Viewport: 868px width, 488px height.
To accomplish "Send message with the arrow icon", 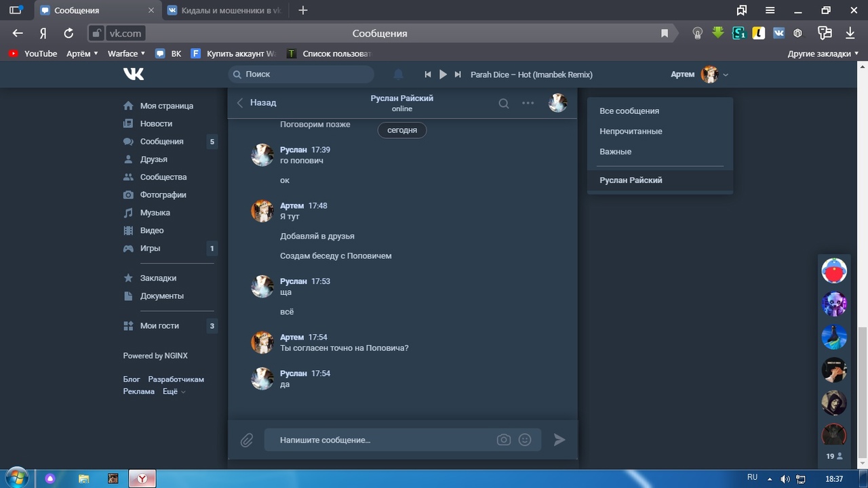I will 559,440.
